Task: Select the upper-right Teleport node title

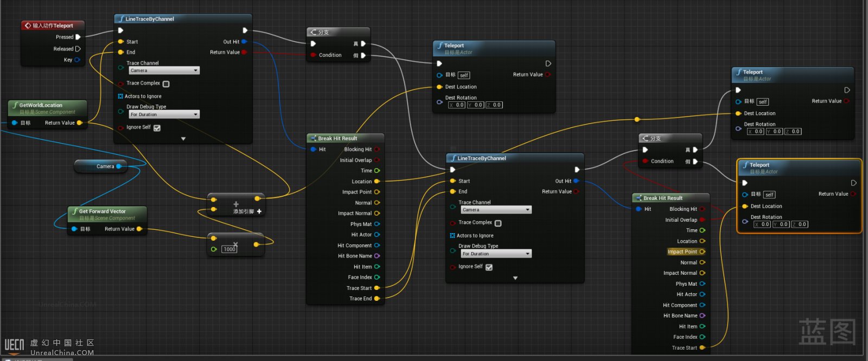Action: click(x=753, y=72)
